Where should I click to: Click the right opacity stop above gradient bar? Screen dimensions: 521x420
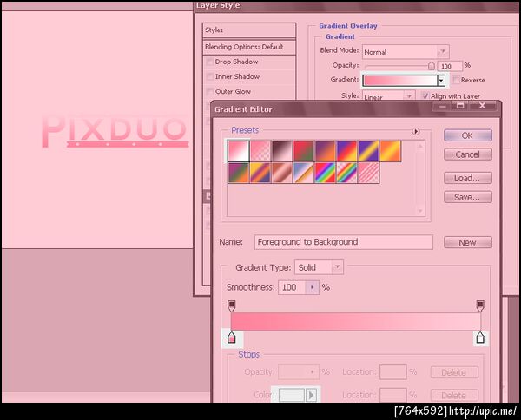pyautogui.click(x=480, y=305)
